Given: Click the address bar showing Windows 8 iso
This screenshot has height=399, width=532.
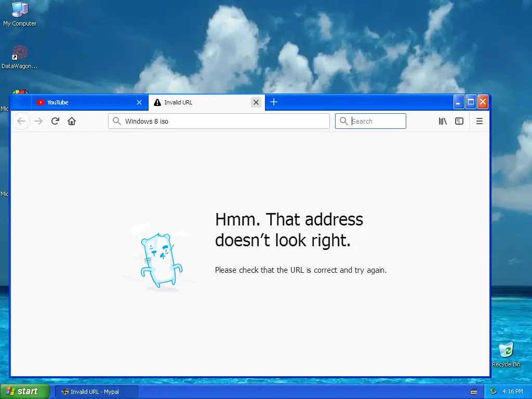Looking at the screenshot, I should pyautogui.click(x=219, y=121).
